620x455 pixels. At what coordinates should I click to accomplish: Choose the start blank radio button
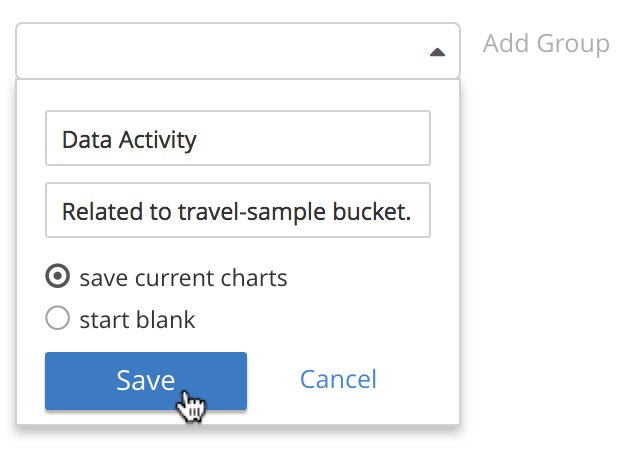tap(58, 319)
